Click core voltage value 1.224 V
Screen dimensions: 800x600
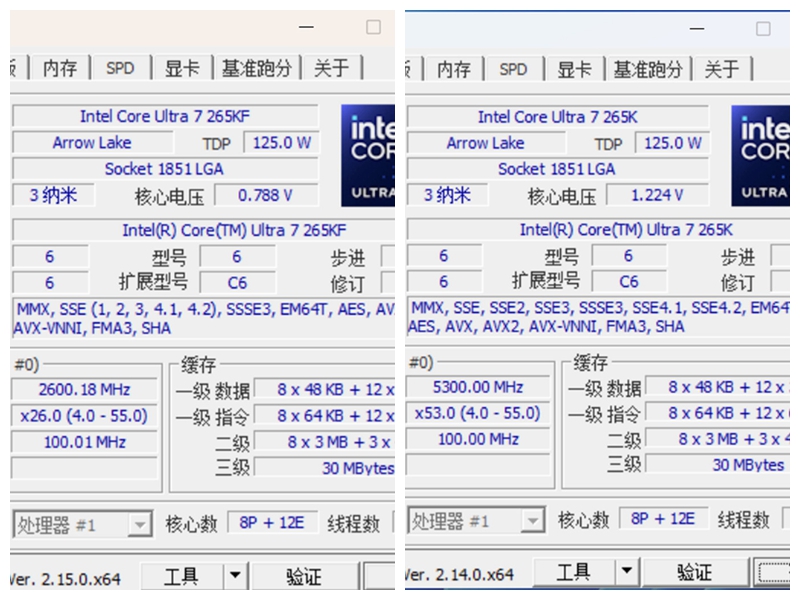coord(657,195)
